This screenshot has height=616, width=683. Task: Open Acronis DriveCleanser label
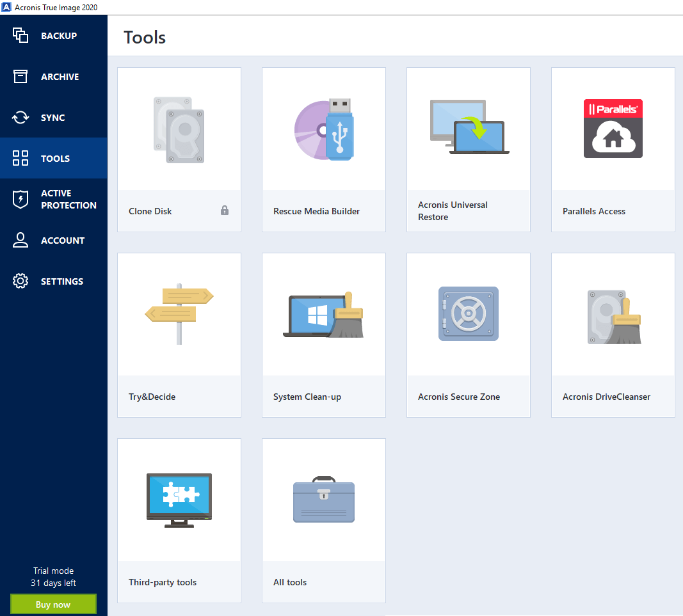pyautogui.click(x=606, y=397)
